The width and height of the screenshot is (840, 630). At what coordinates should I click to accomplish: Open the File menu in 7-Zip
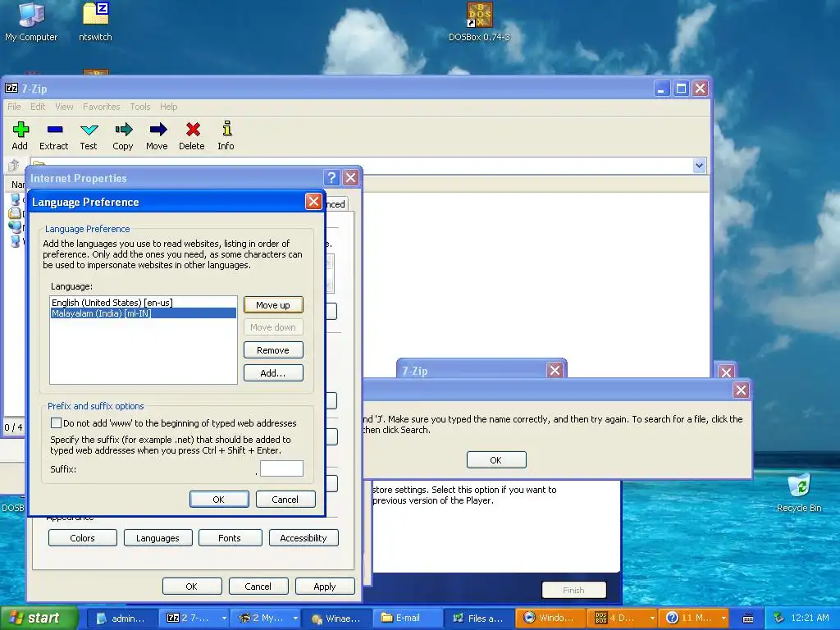tap(14, 107)
